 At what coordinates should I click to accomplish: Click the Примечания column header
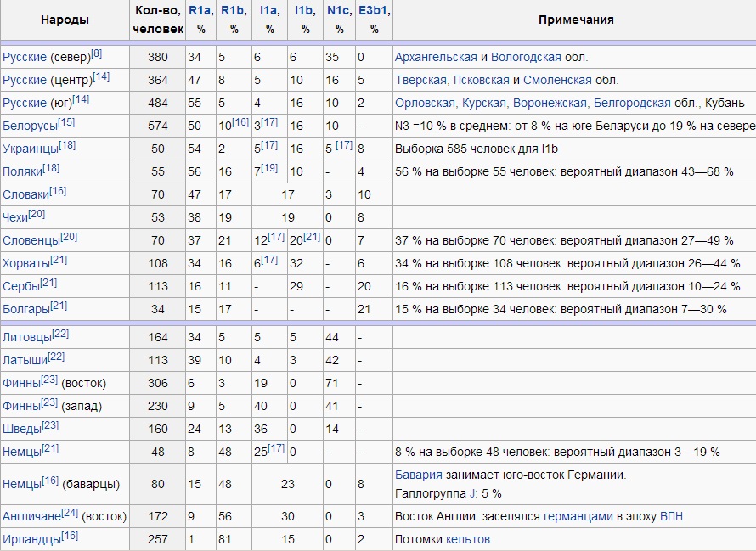tap(576, 20)
